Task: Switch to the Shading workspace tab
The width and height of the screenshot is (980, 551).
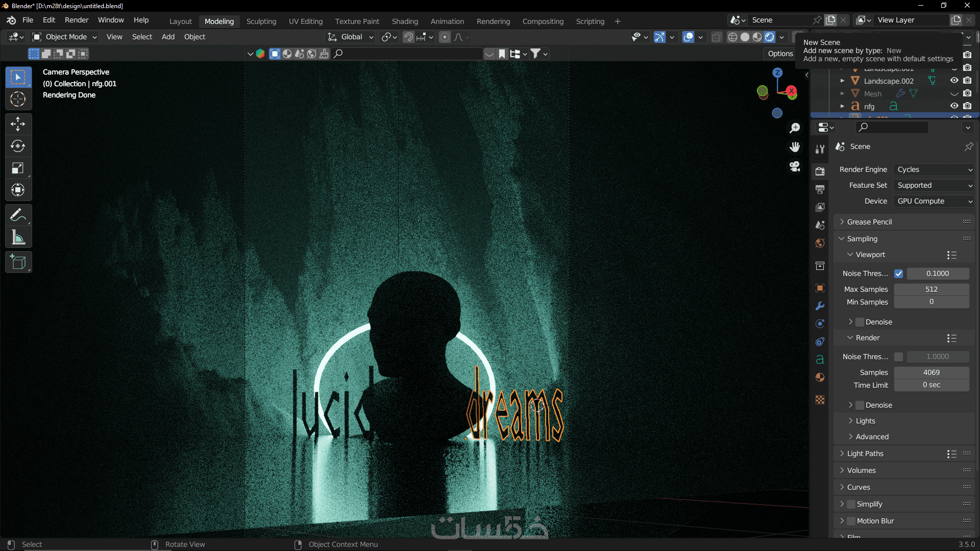Action: pos(405,21)
